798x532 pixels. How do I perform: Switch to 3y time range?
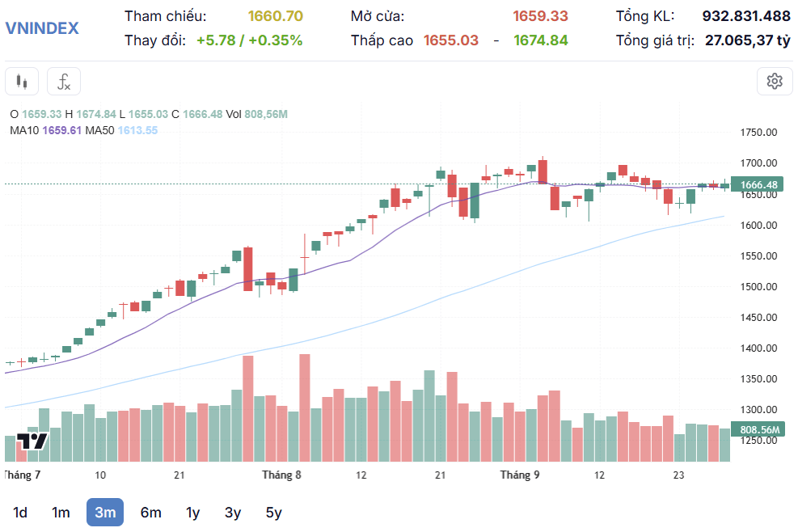(233, 512)
